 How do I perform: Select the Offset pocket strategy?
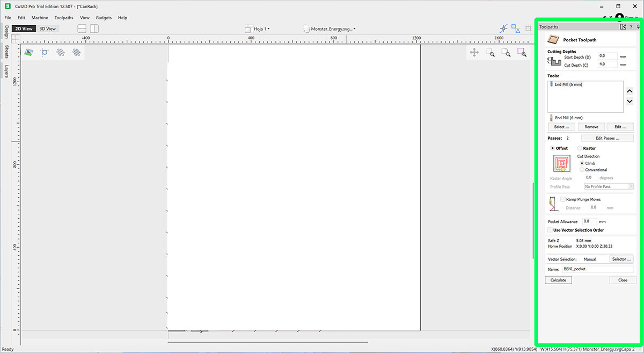point(553,148)
